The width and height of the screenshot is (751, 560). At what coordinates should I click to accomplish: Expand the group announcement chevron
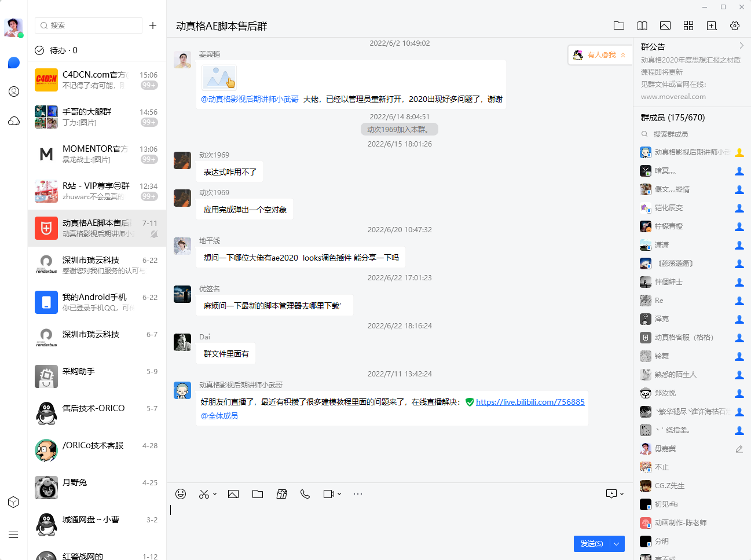741,46
